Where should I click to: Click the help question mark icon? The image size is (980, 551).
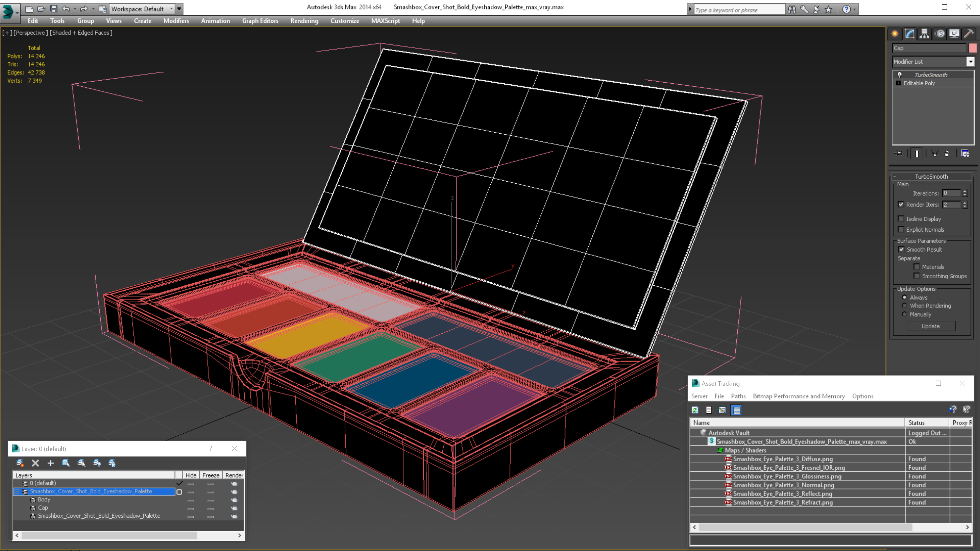[846, 9]
